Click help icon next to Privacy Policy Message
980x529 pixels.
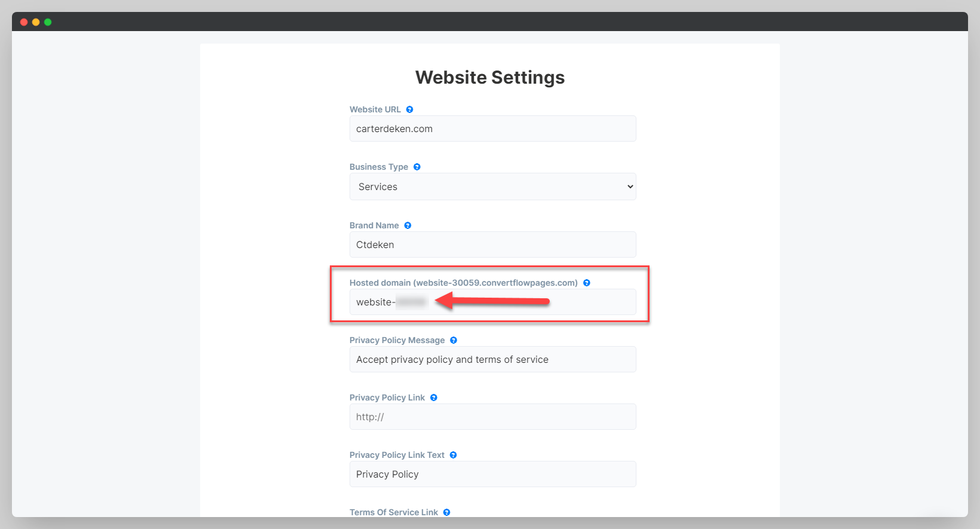coord(454,340)
